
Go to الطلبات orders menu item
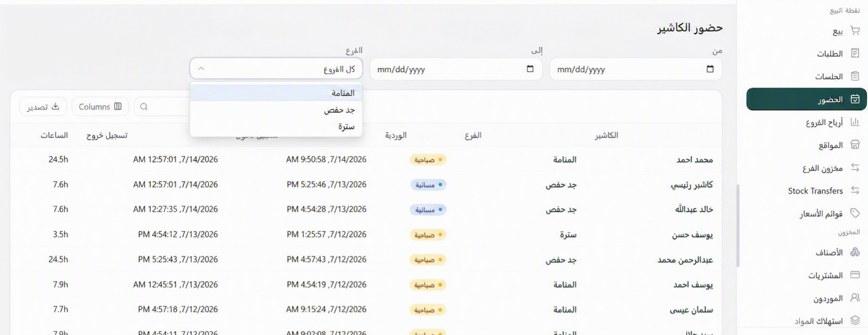830,54
